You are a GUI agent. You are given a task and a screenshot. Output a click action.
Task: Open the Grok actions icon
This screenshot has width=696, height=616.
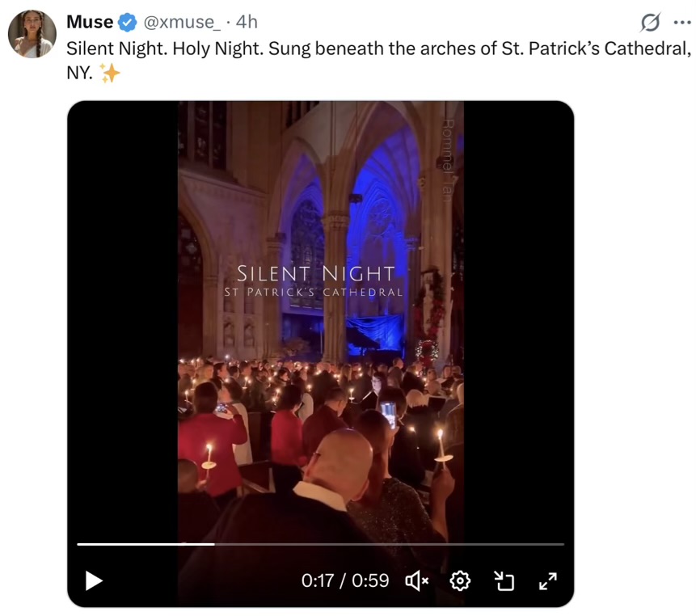click(x=649, y=22)
